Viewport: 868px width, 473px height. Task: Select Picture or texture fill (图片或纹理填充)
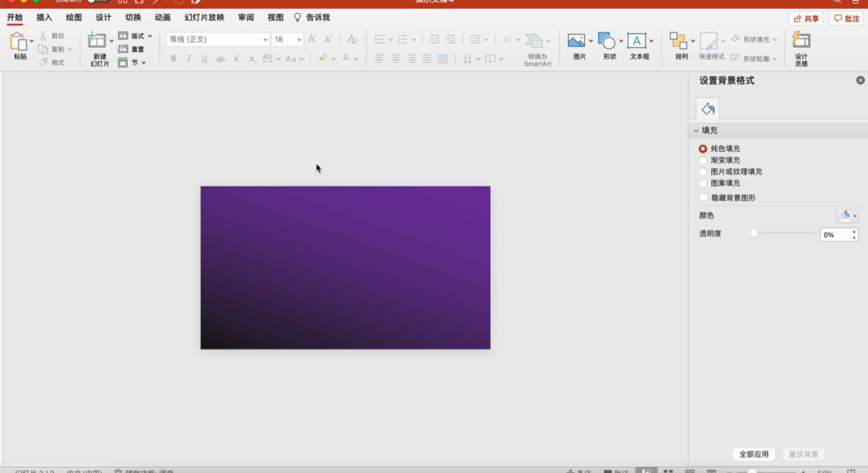pyautogui.click(x=703, y=171)
